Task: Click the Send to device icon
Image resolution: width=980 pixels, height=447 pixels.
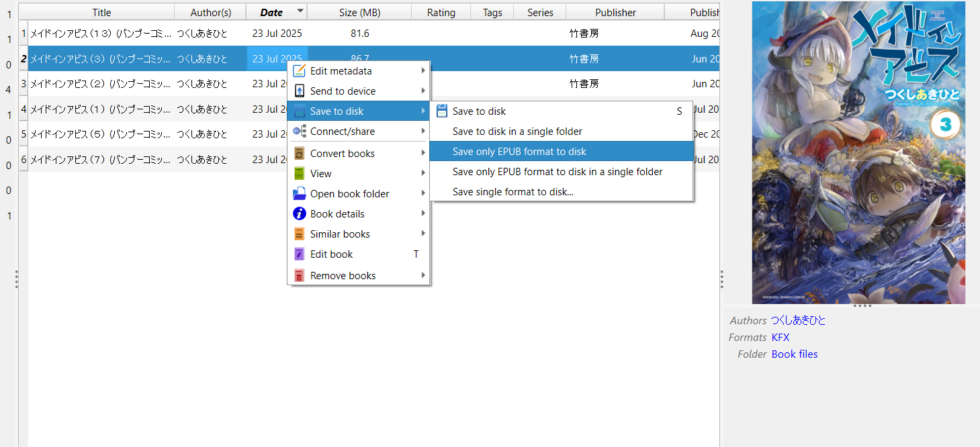Action: pyautogui.click(x=300, y=91)
